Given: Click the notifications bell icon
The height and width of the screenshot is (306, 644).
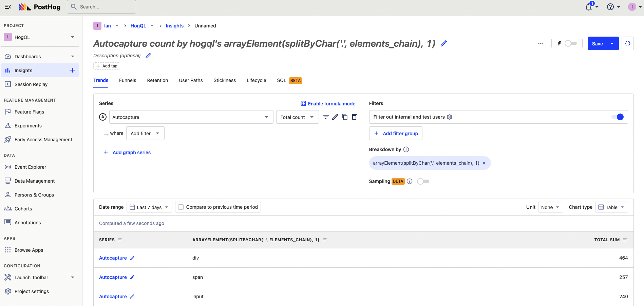Looking at the screenshot, I should (589, 7).
